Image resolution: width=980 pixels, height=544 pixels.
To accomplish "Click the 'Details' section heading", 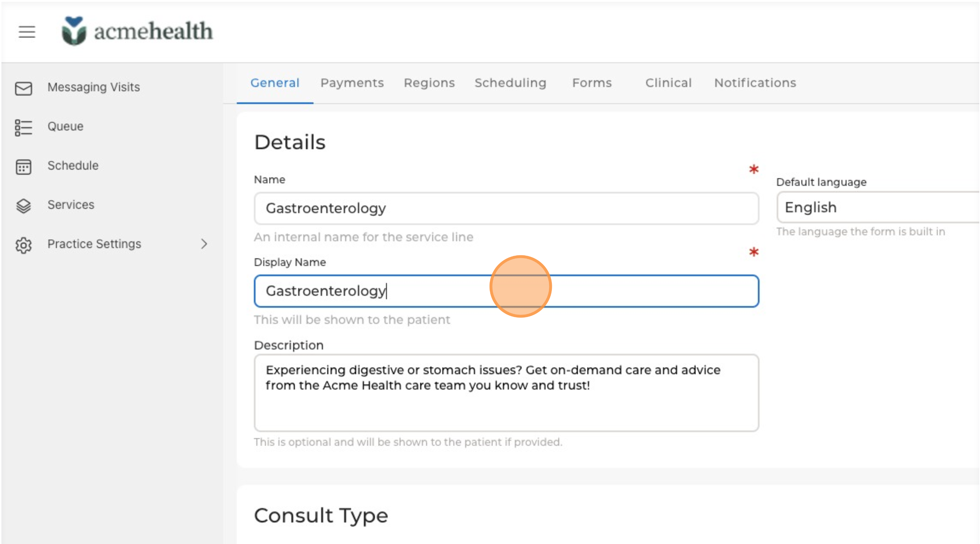I will (x=290, y=142).
